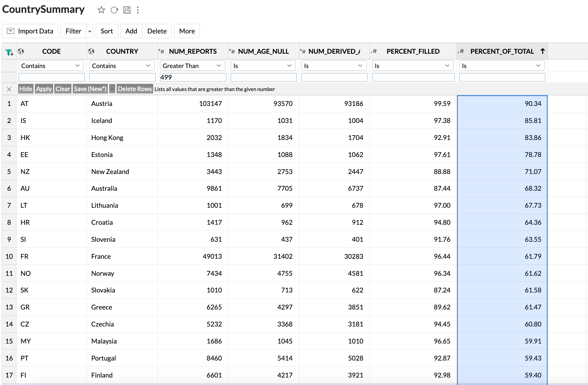Open the vertical three-dot options menu
This screenshot has height=385, width=588.
(x=138, y=10)
